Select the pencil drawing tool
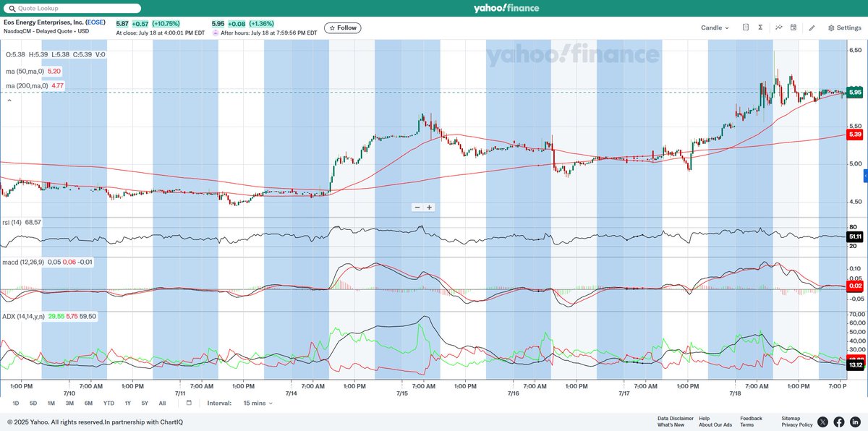The image size is (868, 431). point(812,27)
